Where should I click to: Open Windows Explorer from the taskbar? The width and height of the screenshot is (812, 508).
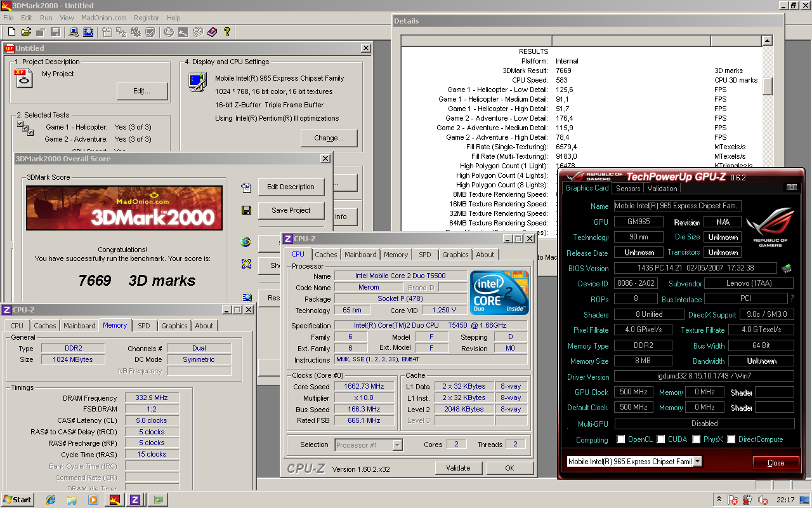coord(72,500)
